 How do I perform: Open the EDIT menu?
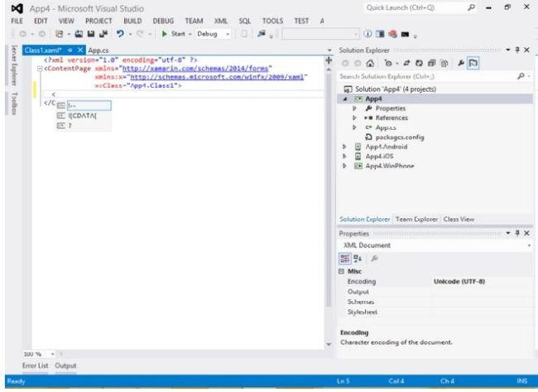tap(41, 21)
